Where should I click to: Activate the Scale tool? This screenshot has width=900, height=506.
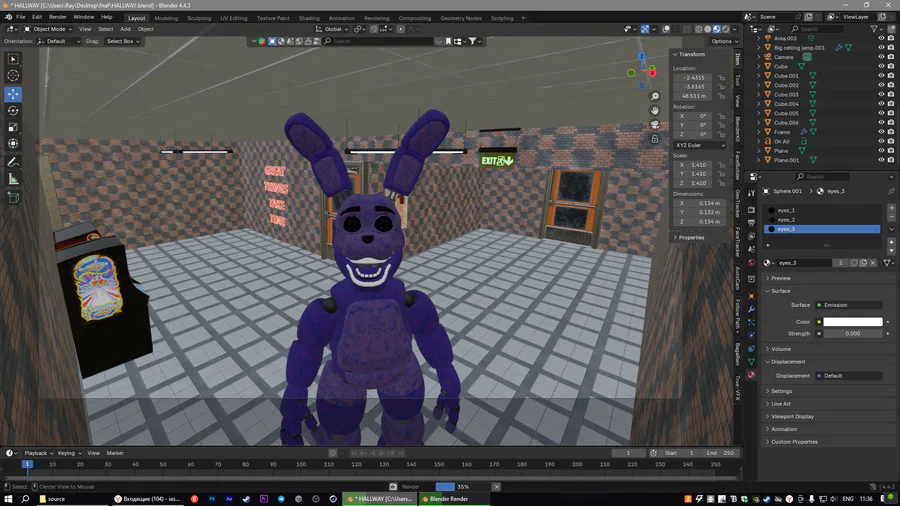(x=13, y=127)
